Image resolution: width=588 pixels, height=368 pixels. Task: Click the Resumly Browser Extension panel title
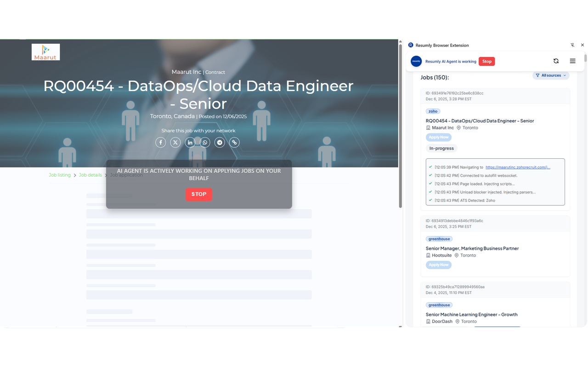pos(442,46)
